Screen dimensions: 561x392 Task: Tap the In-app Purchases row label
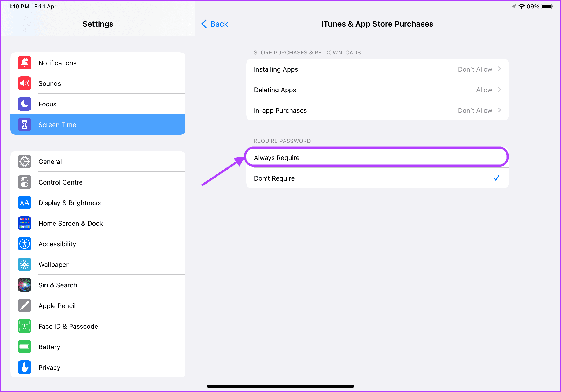point(280,110)
